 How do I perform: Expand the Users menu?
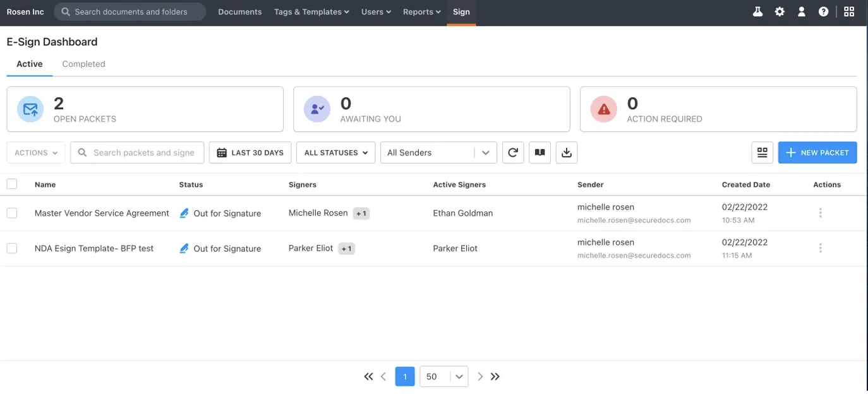[x=376, y=12]
